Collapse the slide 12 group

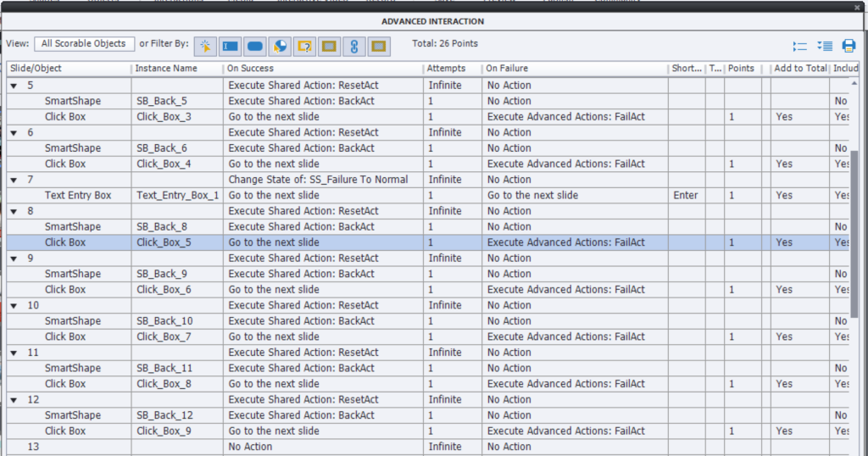14,400
